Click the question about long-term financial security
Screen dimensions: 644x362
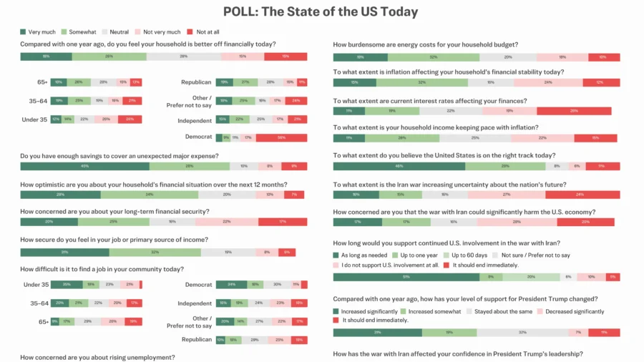point(114,211)
